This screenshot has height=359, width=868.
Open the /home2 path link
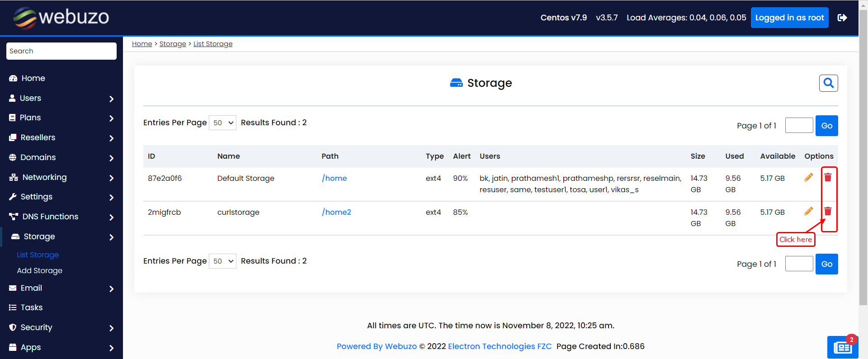point(336,212)
